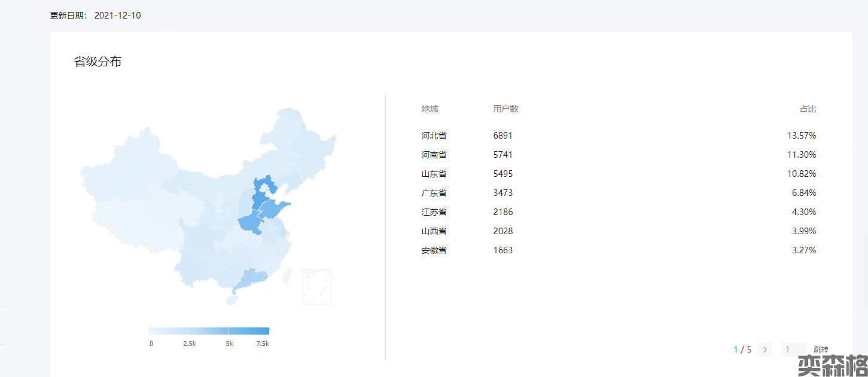Click Hainan island on the map
Image resolution: width=868 pixels, height=377 pixels.
[232, 300]
